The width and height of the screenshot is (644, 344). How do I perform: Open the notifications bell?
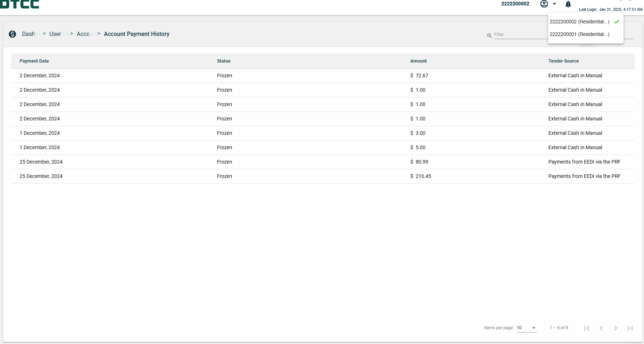(x=568, y=4)
